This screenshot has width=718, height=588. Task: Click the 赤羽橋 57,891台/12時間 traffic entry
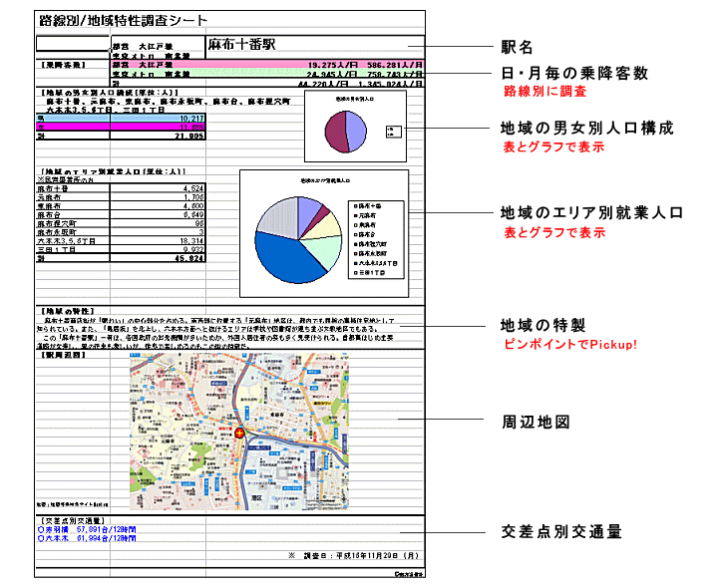[87, 529]
